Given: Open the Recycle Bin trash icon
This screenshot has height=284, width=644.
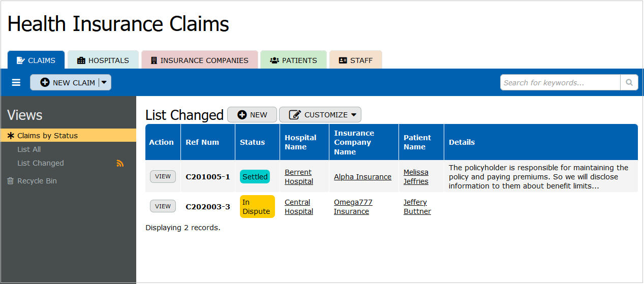Looking at the screenshot, I should coord(10,181).
